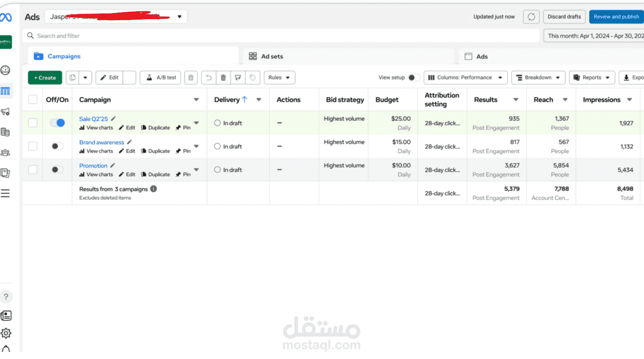Open the news page icon above settings
Image resolution: width=644 pixels, height=359 pixels.
pyautogui.click(x=6, y=316)
